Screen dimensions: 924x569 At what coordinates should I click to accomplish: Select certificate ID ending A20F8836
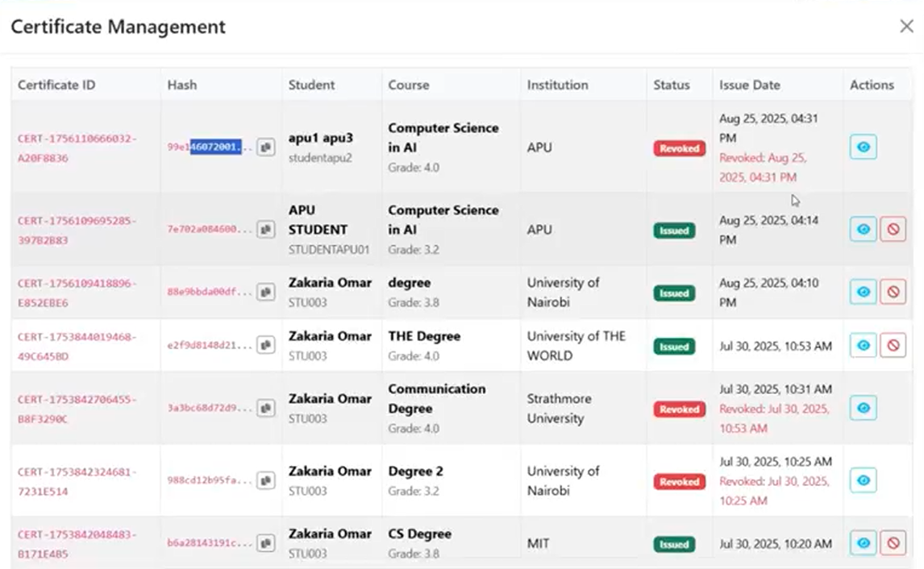coord(77,147)
